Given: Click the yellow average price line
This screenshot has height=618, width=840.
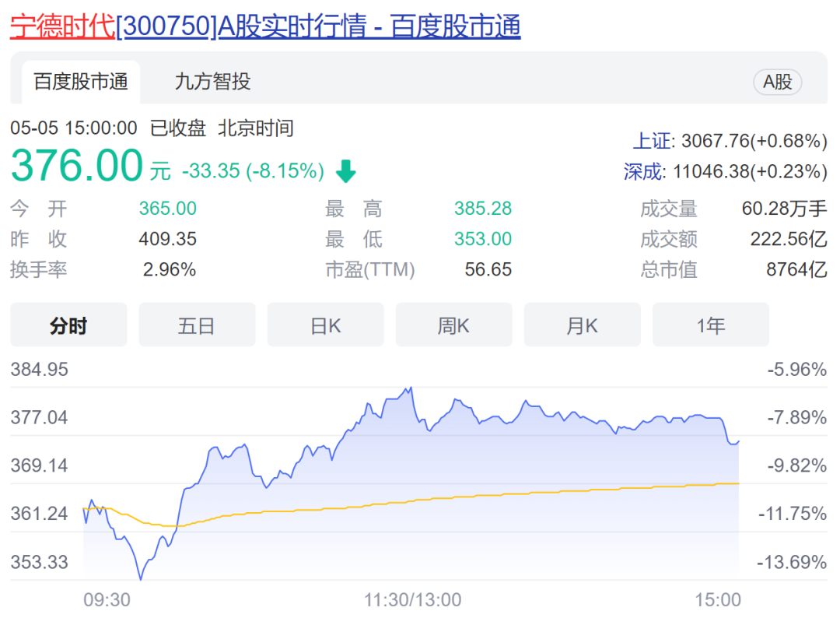Looking at the screenshot, I should click(x=467, y=498).
